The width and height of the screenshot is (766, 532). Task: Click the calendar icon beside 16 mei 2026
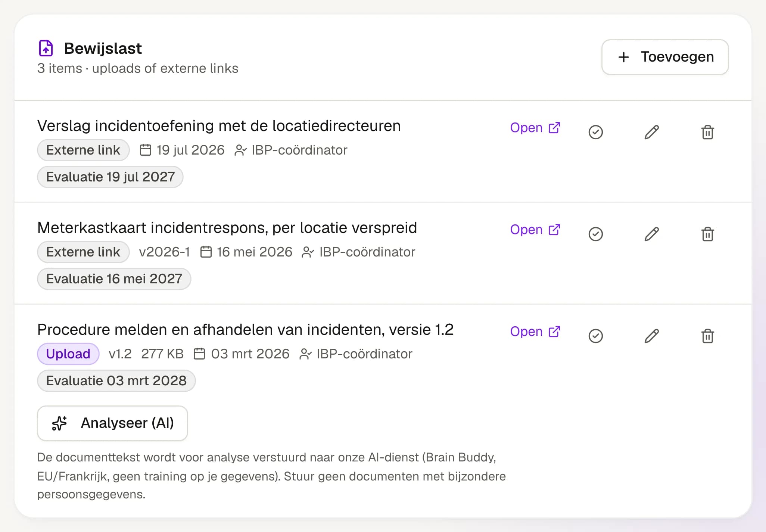(206, 252)
